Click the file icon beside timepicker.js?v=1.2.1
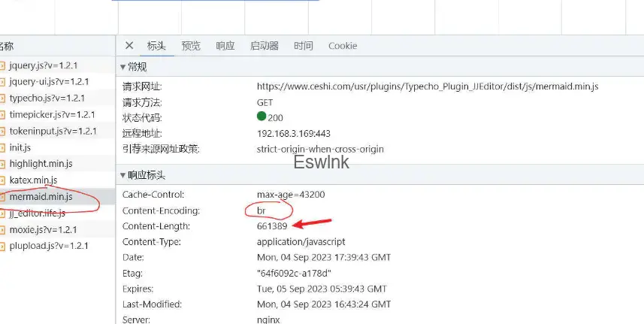 point(2,115)
